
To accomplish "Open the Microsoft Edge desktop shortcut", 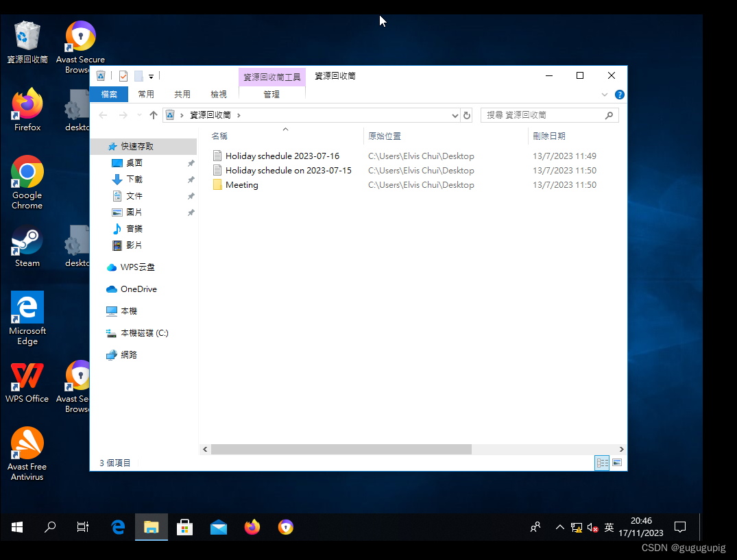I will tap(27, 318).
